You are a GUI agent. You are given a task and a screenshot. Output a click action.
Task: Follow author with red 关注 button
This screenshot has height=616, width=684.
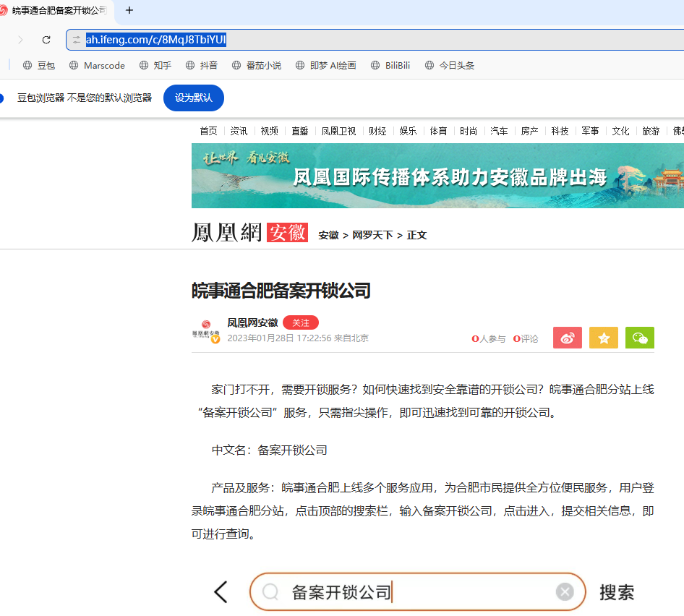301,323
